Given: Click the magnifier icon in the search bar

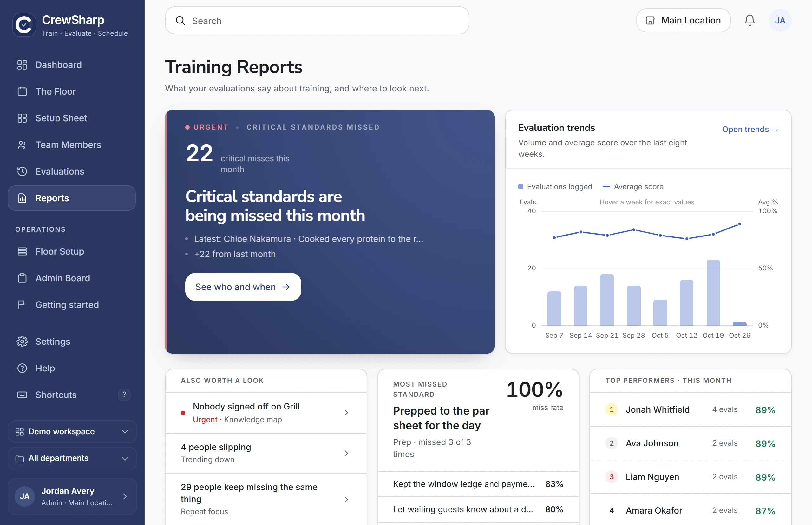Looking at the screenshot, I should (180, 21).
